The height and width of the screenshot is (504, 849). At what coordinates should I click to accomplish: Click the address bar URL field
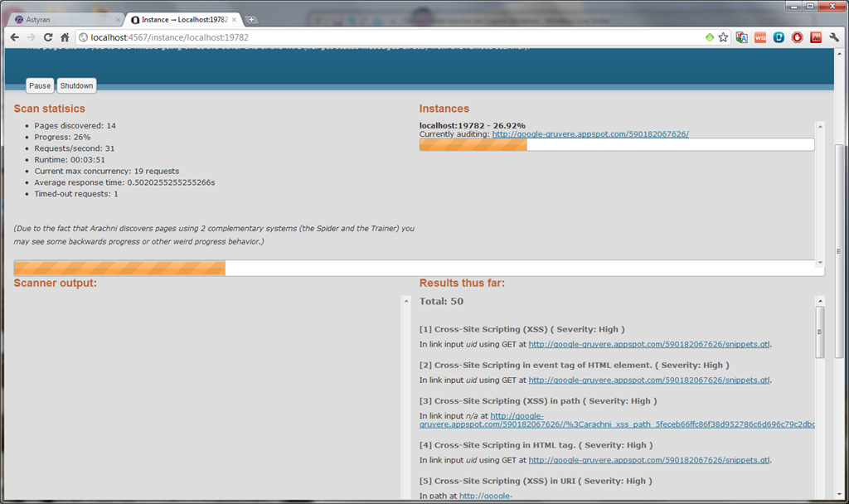click(x=390, y=37)
